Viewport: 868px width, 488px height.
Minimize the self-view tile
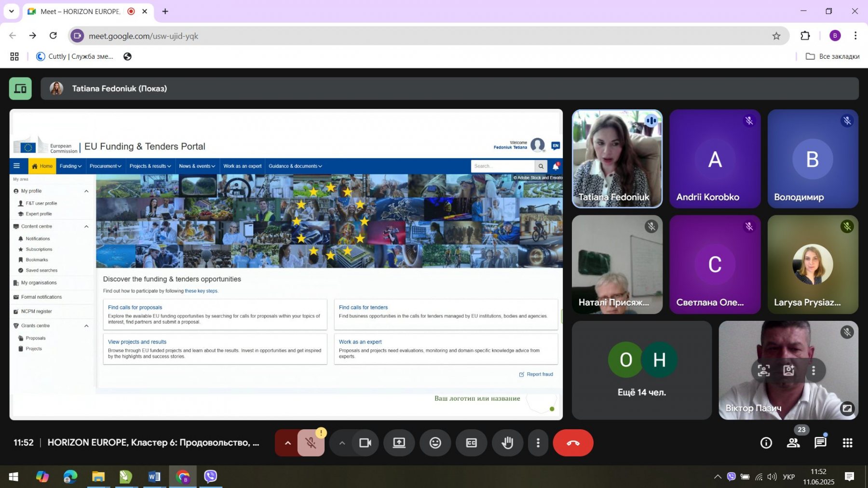[x=847, y=409]
